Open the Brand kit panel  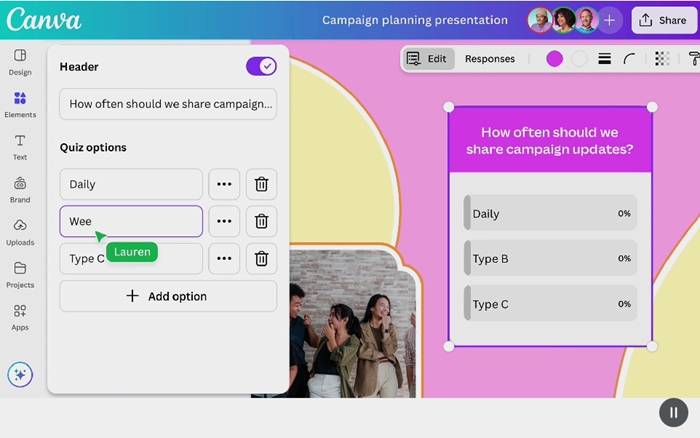click(x=20, y=189)
